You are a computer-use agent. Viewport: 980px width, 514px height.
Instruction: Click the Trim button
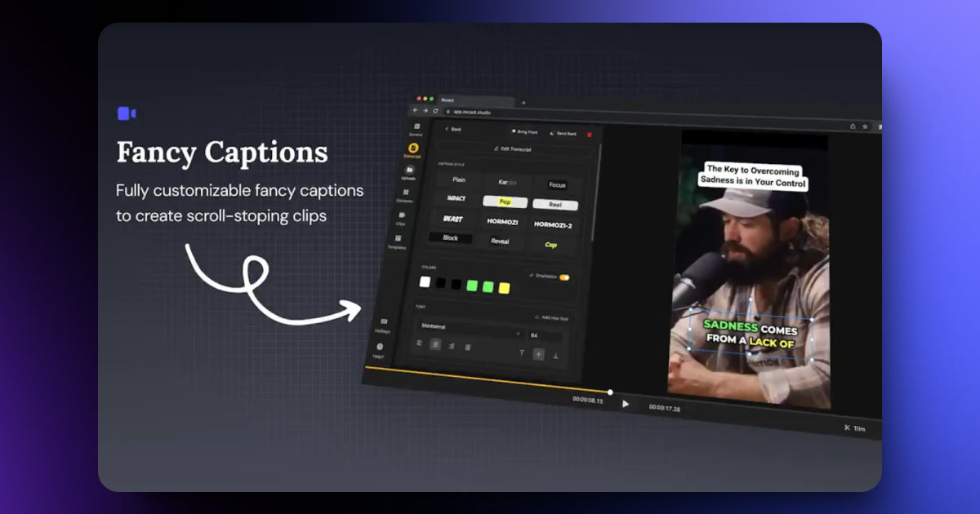[x=854, y=428]
